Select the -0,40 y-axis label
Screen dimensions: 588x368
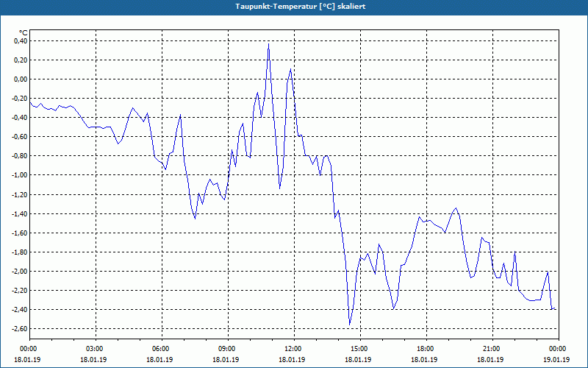[x=19, y=117]
